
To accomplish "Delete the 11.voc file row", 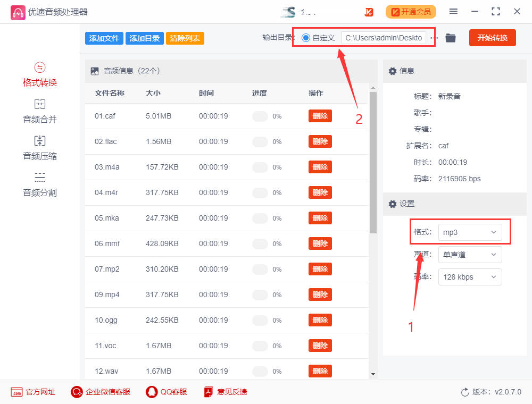I will 320,346.
